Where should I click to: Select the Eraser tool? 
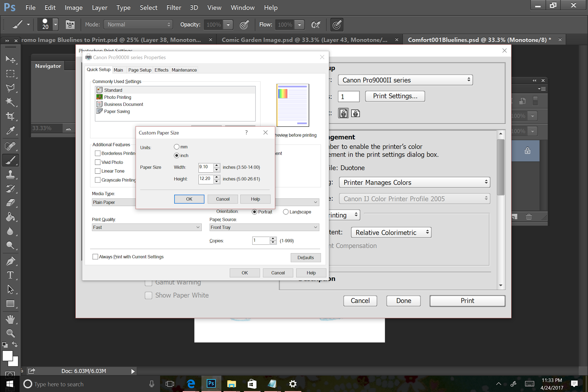[x=10, y=202]
